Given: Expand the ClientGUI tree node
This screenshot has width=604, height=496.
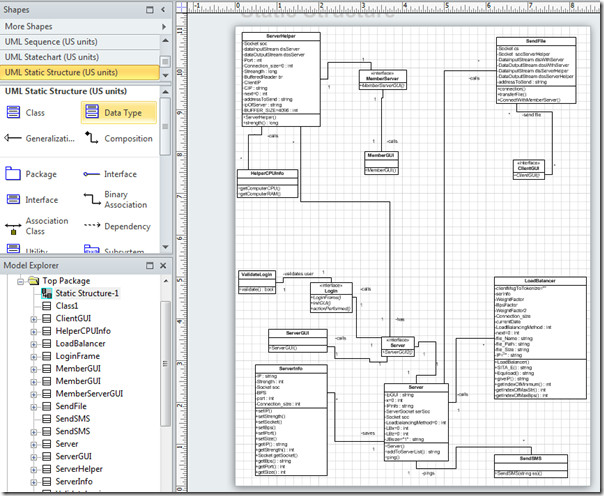Looking at the screenshot, I should point(34,319).
